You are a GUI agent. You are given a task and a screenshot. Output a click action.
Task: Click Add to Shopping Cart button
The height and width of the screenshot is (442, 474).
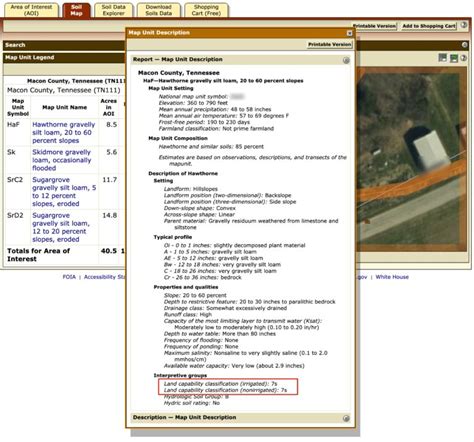pyautogui.click(x=429, y=26)
